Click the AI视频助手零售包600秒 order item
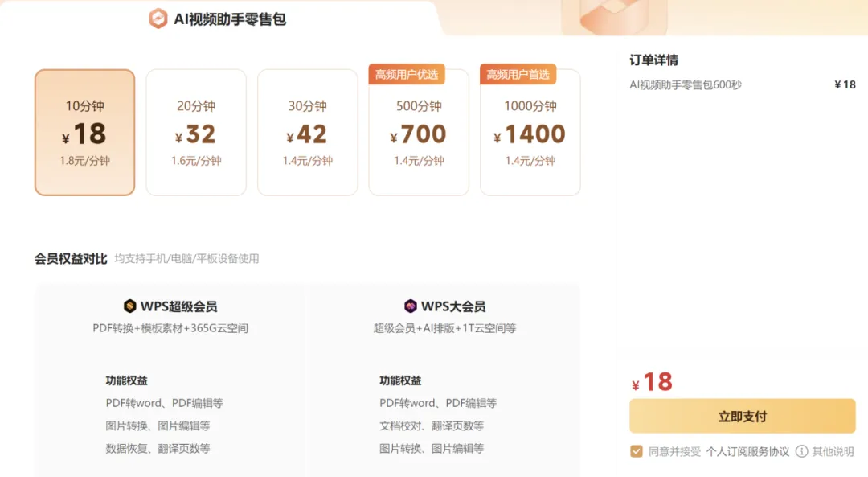 click(686, 84)
